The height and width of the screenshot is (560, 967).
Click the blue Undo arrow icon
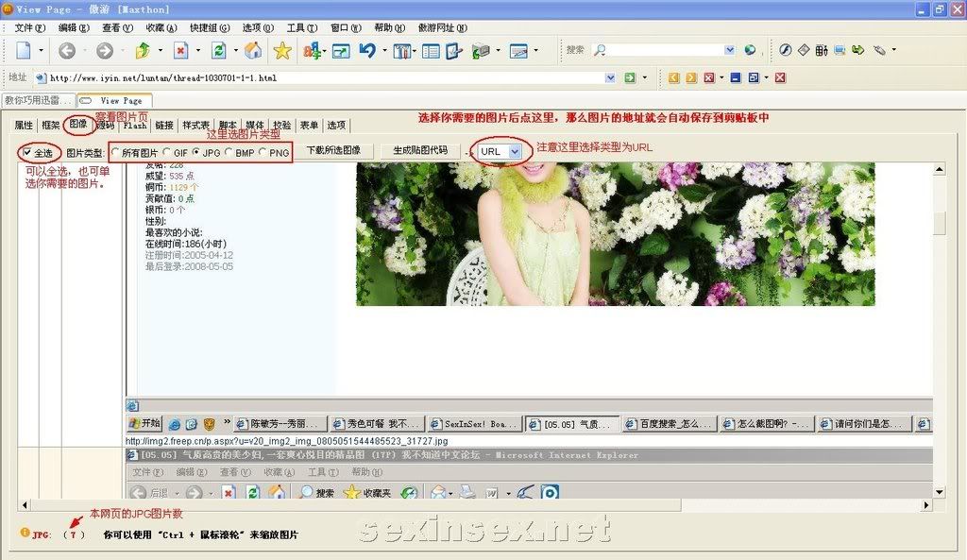coord(367,51)
